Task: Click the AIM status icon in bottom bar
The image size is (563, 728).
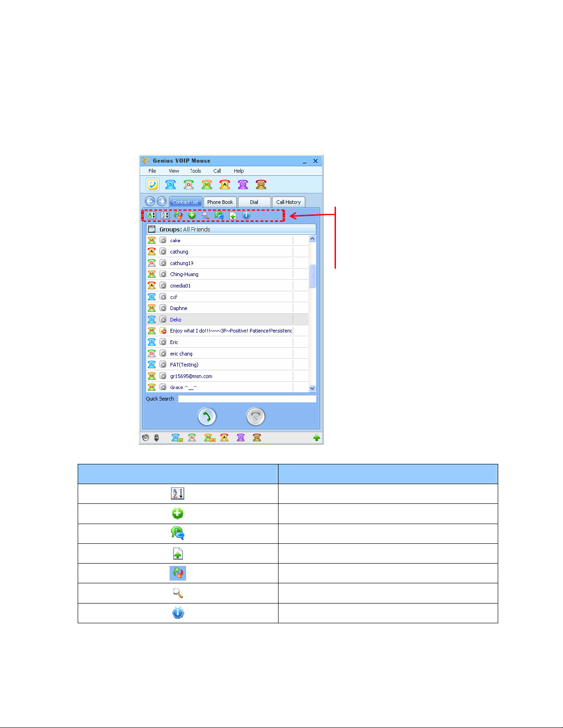Action: pyautogui.click(x=224, y=438)
